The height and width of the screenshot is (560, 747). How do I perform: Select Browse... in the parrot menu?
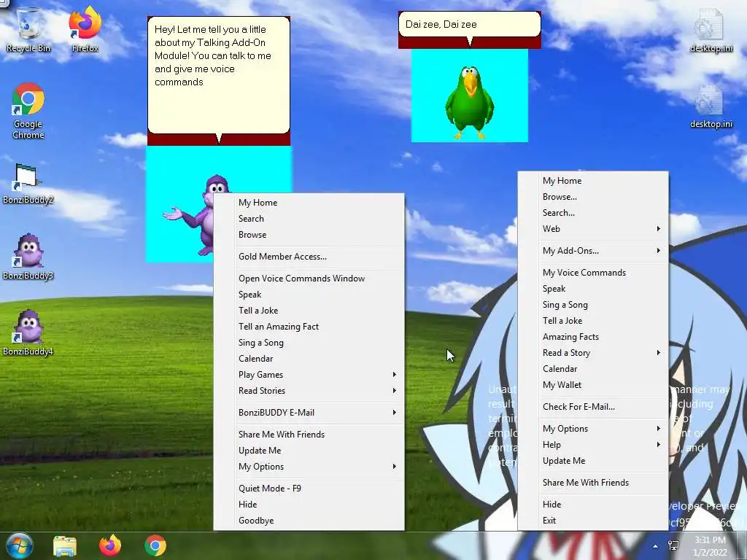[x=593, y=197]
